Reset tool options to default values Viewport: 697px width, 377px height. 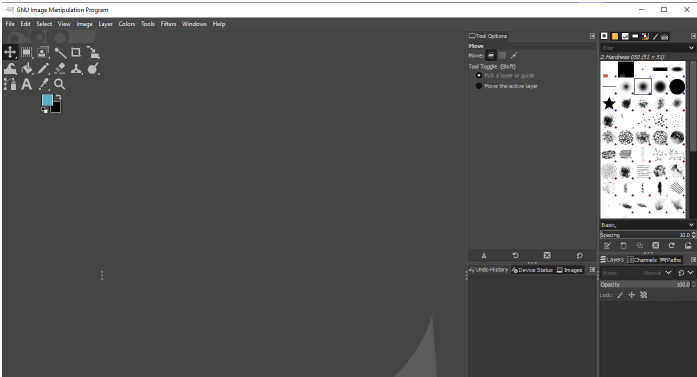[579, 255]
